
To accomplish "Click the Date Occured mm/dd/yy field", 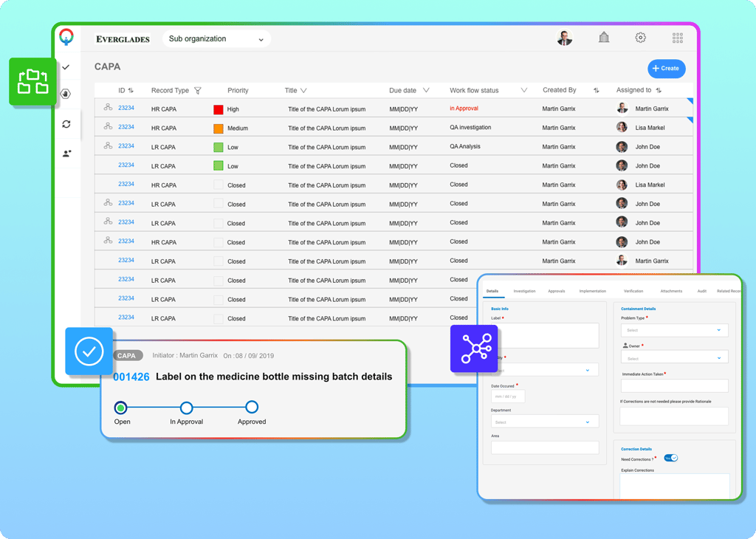I will [508, 396].
